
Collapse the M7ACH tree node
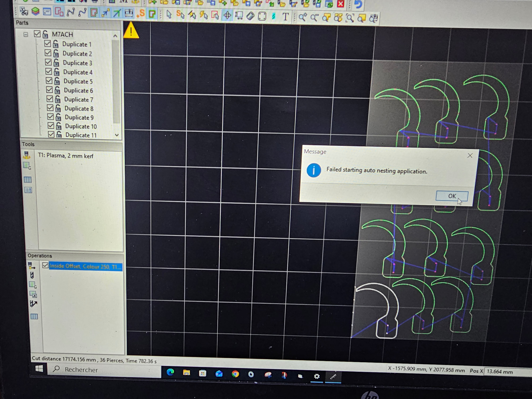[x=26, y=35]
